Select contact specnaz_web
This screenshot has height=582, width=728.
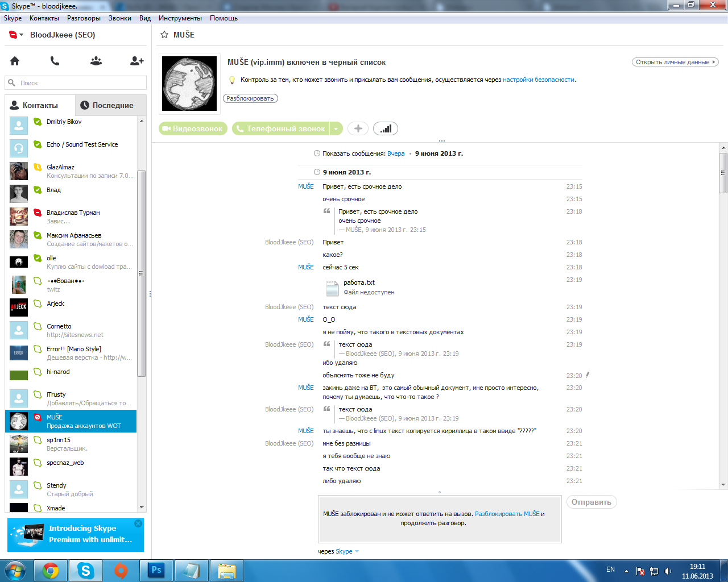[71, 467]
